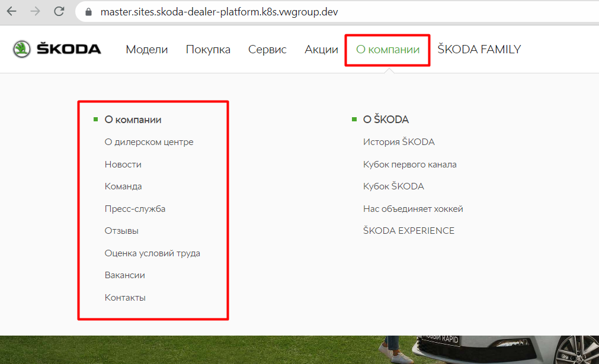Open the Акции menu
The height and width of the screenshot is (364, 599).
coord(321,49)
